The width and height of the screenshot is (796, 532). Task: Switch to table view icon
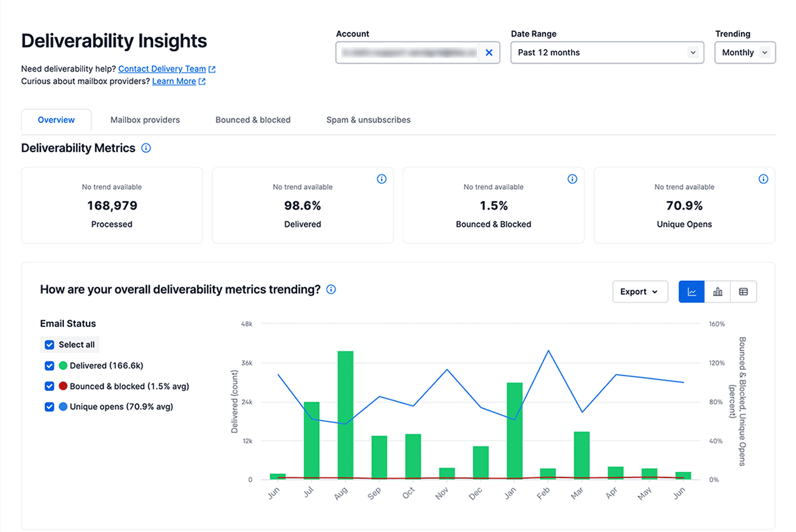[x=743, y=291]
